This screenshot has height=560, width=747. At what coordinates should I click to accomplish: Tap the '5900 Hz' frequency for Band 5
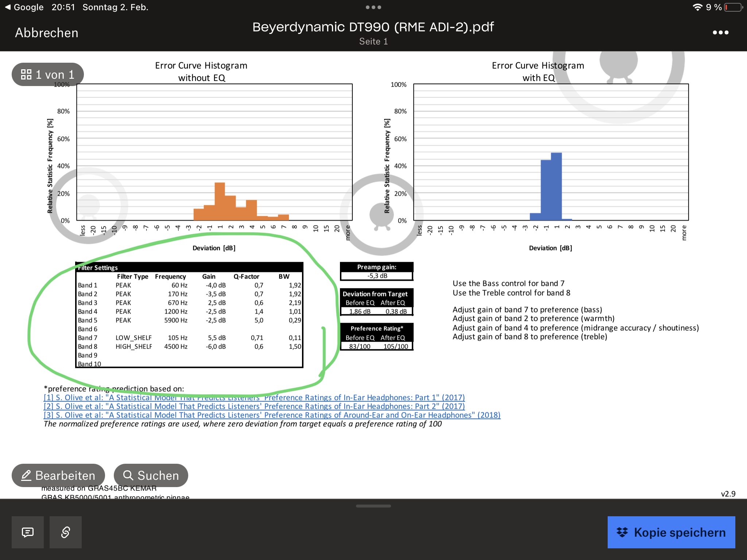[x=176, y=320]
